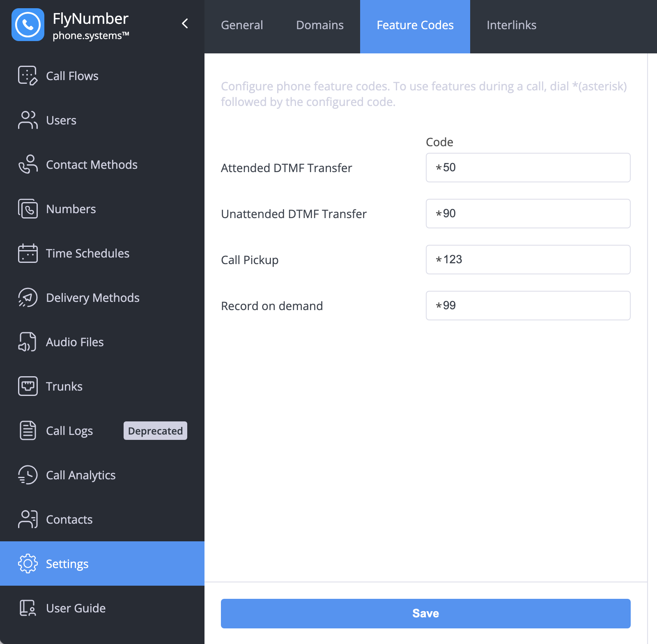Screen dimensions: 657x644
Task: Switch to the Domains tab
Action: [320, 25]
